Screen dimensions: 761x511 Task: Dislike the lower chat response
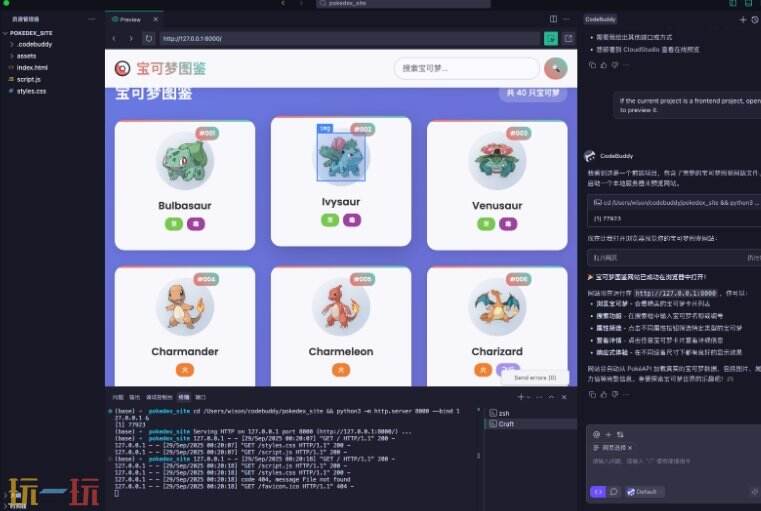[615, 395]
